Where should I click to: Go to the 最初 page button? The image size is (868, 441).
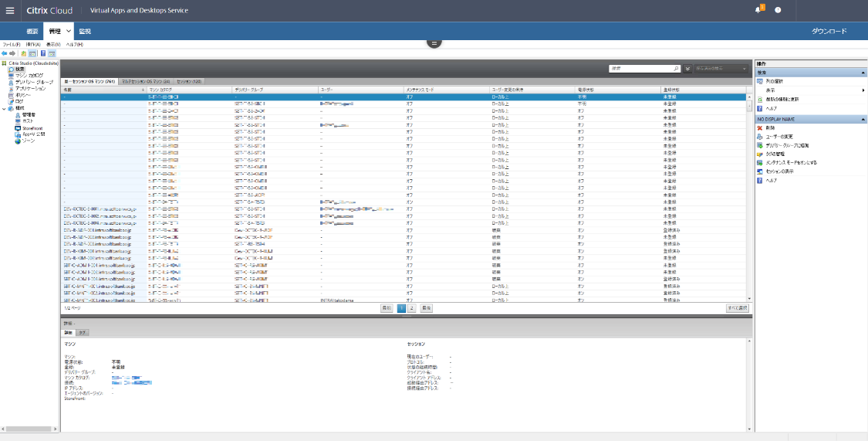[x=387, y=308]
